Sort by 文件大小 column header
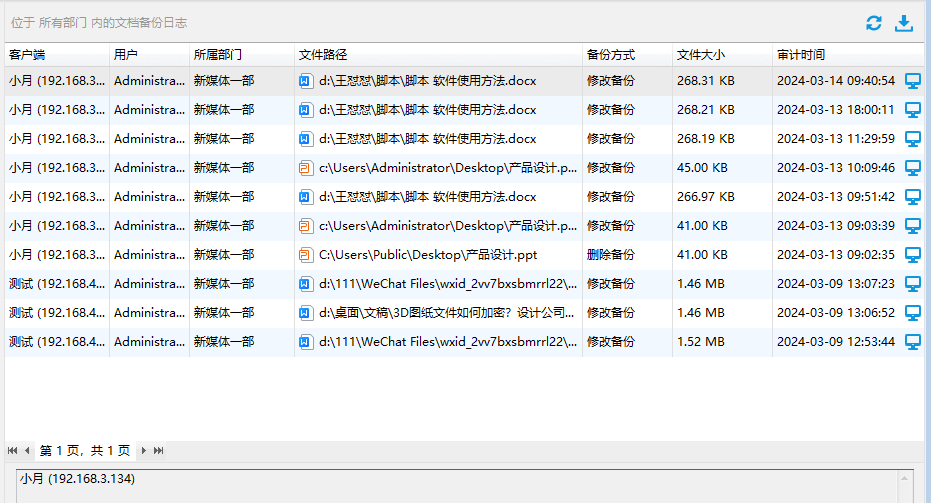931x503 pixels. click(723, 55)
